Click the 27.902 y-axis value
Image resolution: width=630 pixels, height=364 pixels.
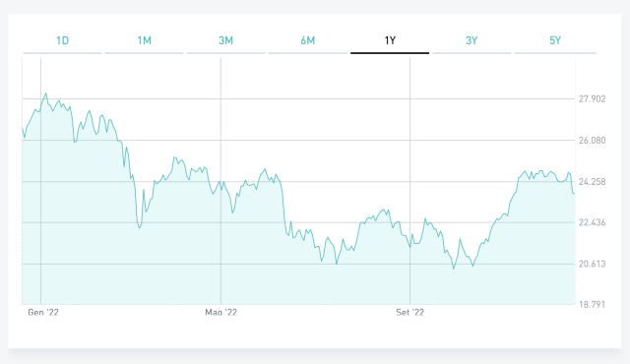pyautogui.click(x=592, y=99)
